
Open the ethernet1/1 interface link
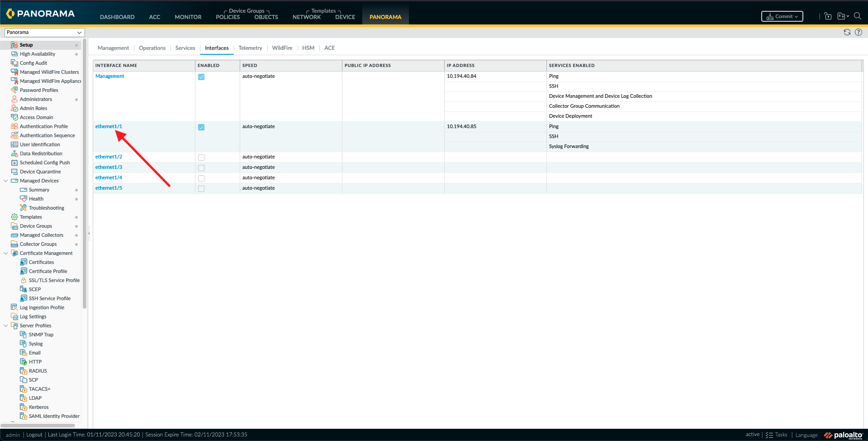click(x=108, y=126)
